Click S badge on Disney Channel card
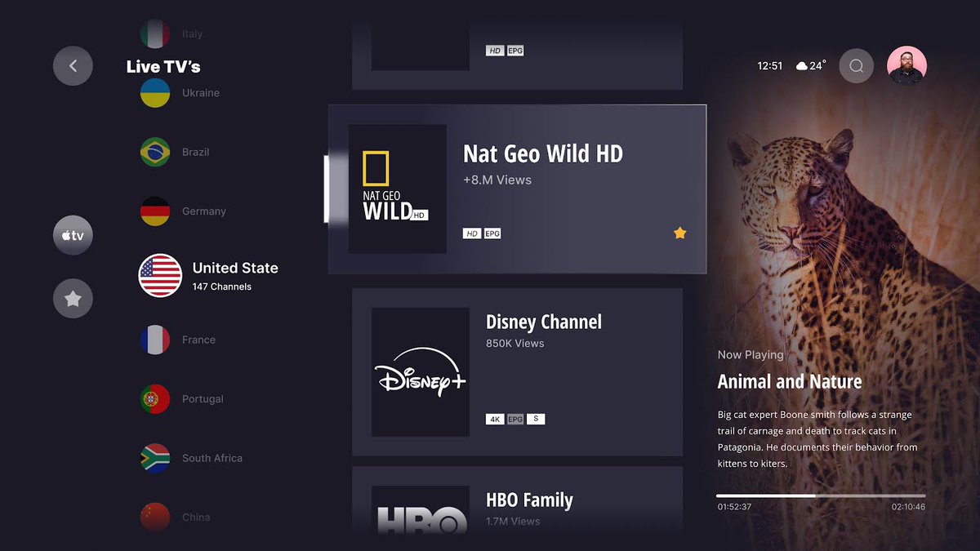 (536, 419)
